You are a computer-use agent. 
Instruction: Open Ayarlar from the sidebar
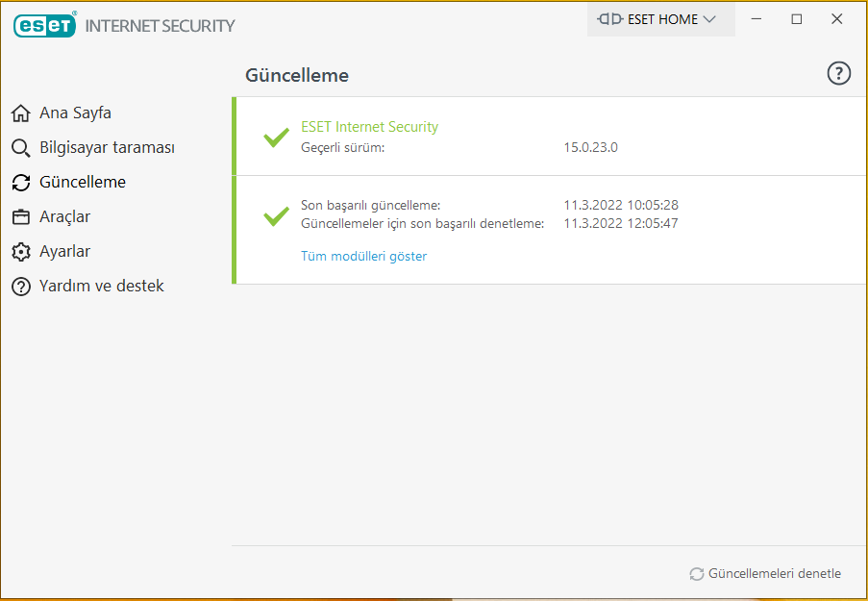click(x=64, y=252)
